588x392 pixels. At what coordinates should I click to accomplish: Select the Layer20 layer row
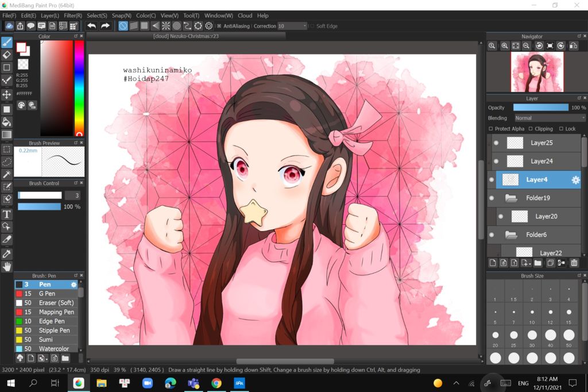pyautogui.click(x=539, y=216)
